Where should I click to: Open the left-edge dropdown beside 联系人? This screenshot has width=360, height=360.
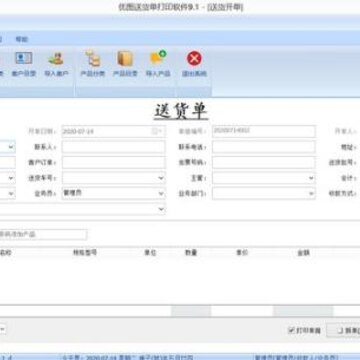pyautogui.click(x=11, y=147)
